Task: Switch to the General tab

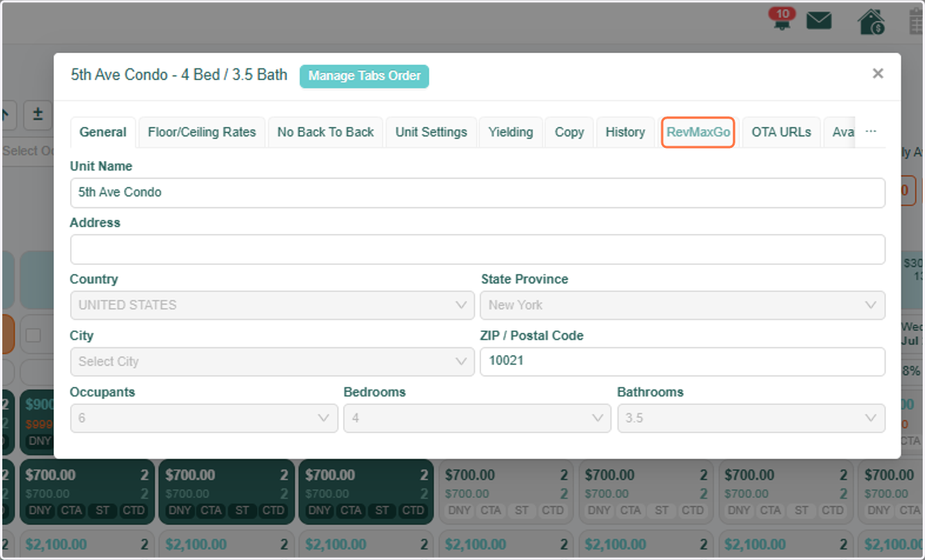Action: pyautogui.click(x=103, y=132)
